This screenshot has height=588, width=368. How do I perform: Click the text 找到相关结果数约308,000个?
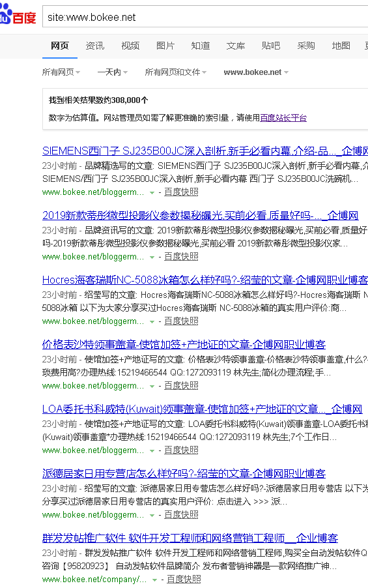[x=98, y=100]
